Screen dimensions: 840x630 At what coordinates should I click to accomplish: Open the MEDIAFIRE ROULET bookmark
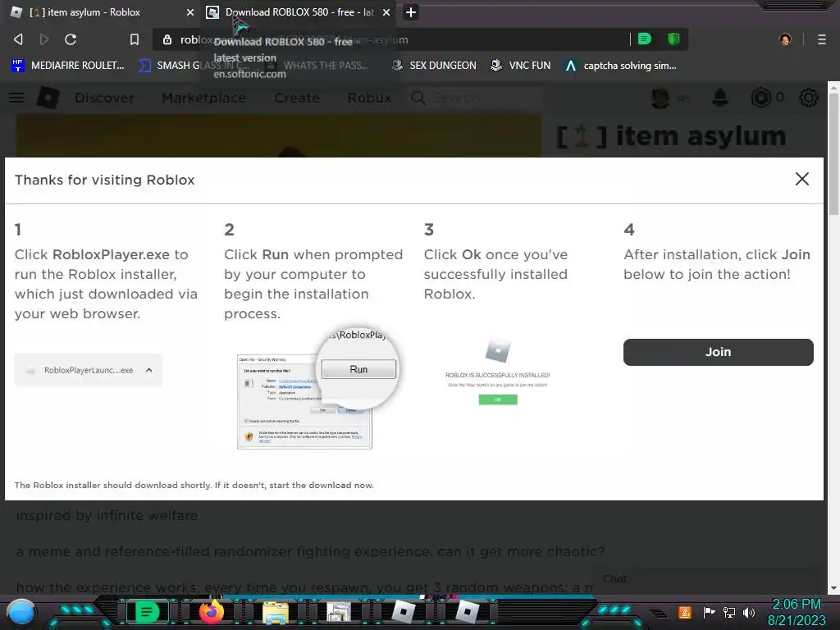click(x=68, y=66)
